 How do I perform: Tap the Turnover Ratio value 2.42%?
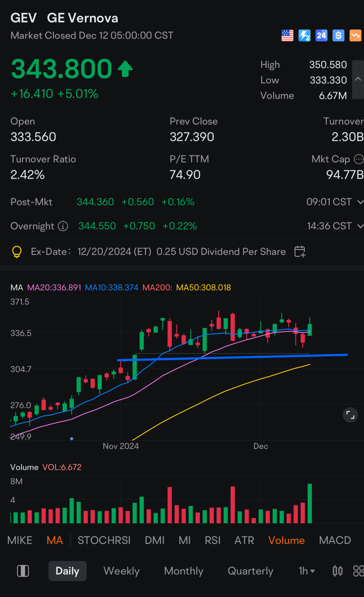[x=27, y=175]
